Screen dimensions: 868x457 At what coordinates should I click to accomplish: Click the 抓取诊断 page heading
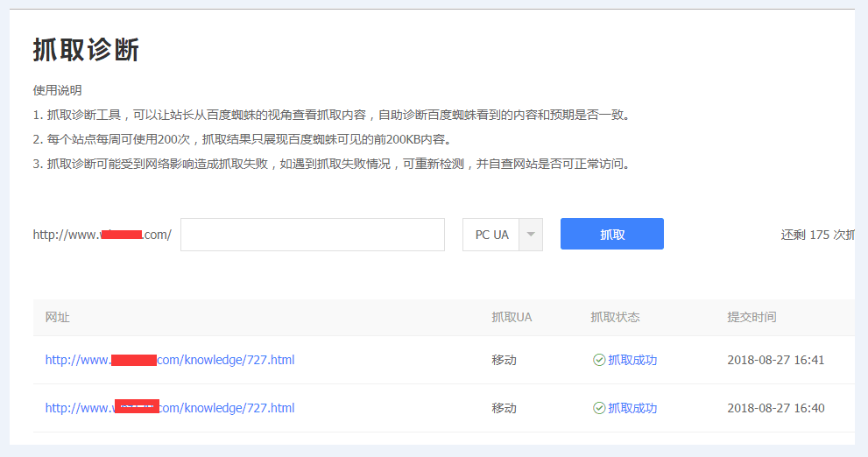pyautogui.click(x=86, y=50)
